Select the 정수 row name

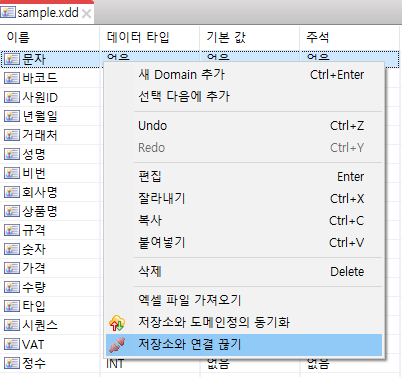click(34, 363)
